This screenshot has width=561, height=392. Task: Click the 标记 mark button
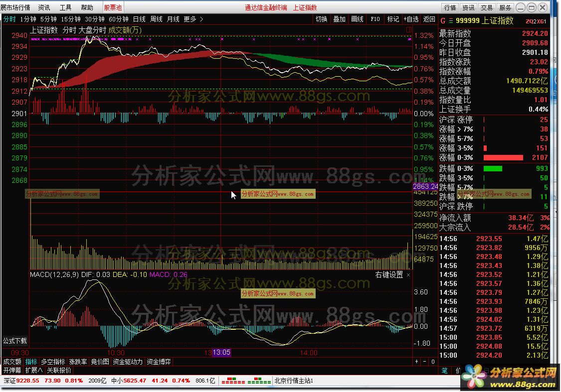click(x=393, y=19)
